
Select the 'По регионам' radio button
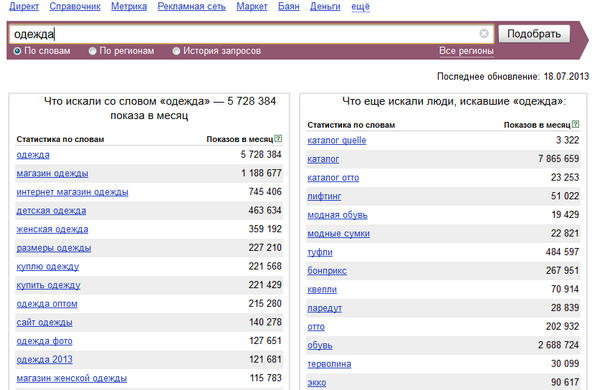[x=92, y=51]
